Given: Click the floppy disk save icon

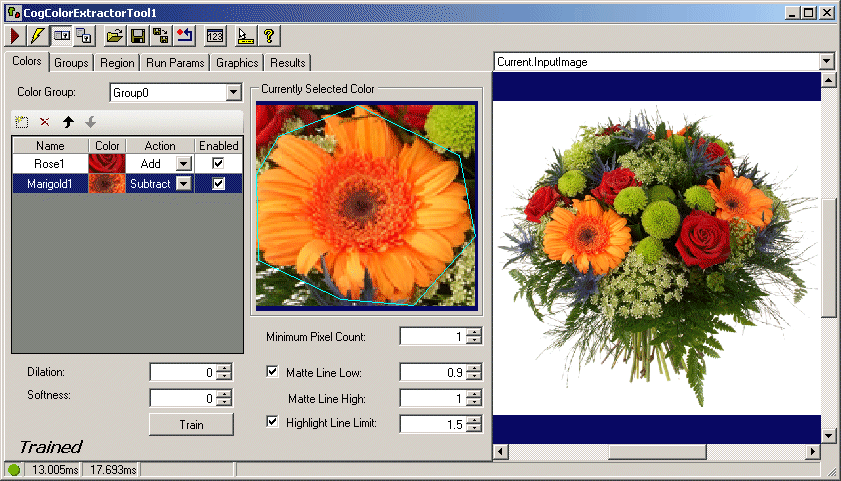Looking at the screenshot, I should 137,36.
